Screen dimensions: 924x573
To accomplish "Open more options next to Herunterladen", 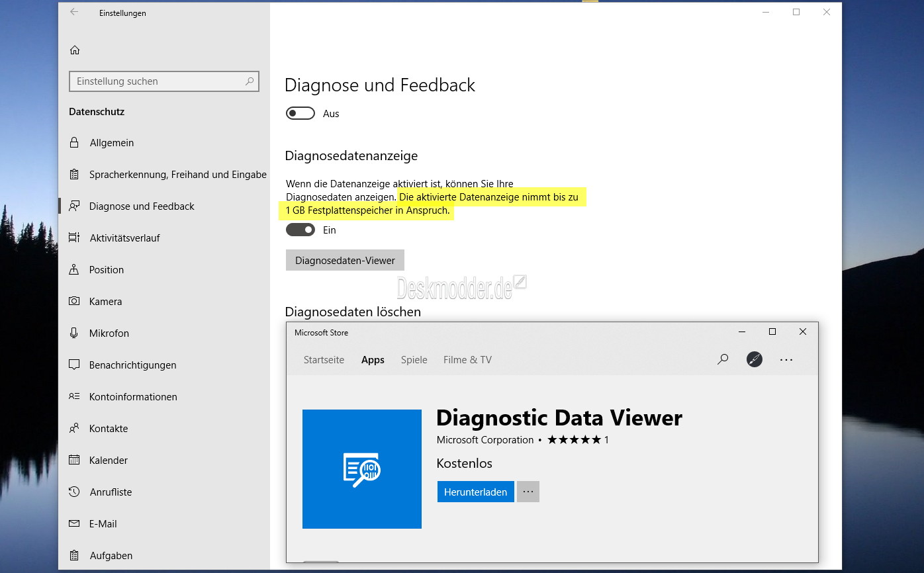I will pos(528,492).
